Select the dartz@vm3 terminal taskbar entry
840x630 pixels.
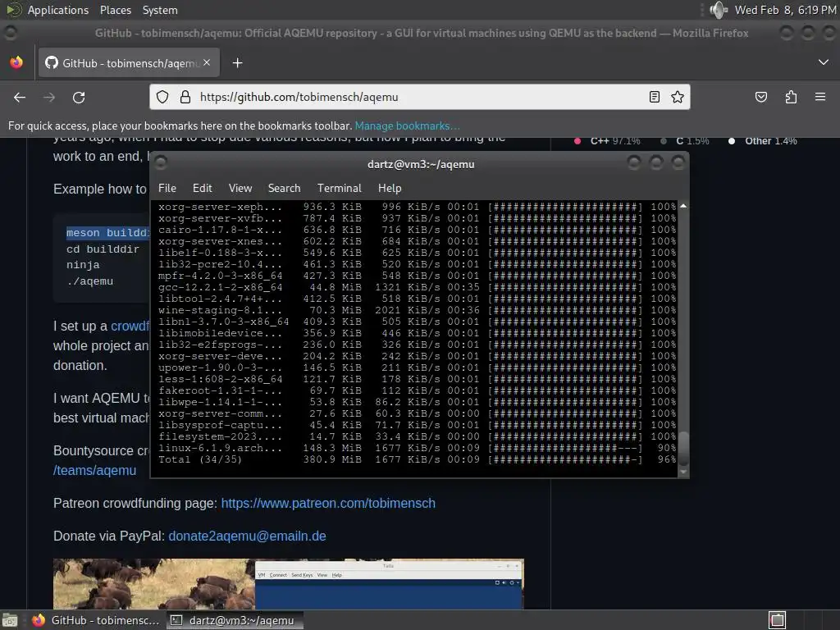(x=235, y=620)
